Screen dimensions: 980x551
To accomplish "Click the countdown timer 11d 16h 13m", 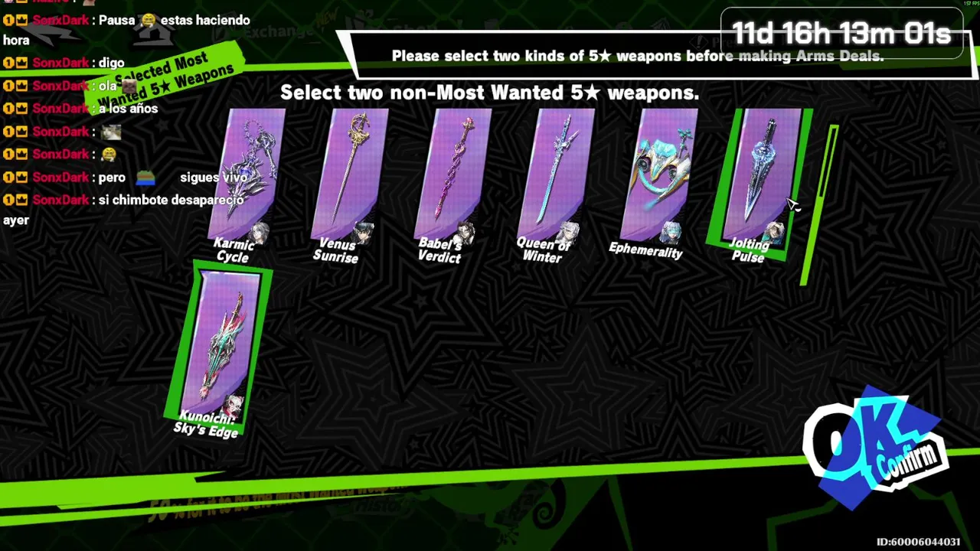I will (x=841, y=34).
